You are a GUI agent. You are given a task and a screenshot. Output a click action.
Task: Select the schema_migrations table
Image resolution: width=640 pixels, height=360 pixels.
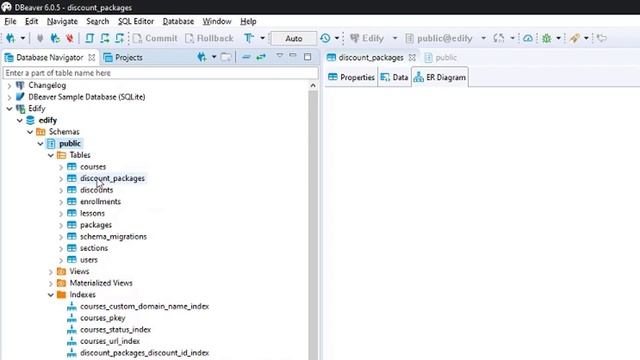tap(113, 236)
